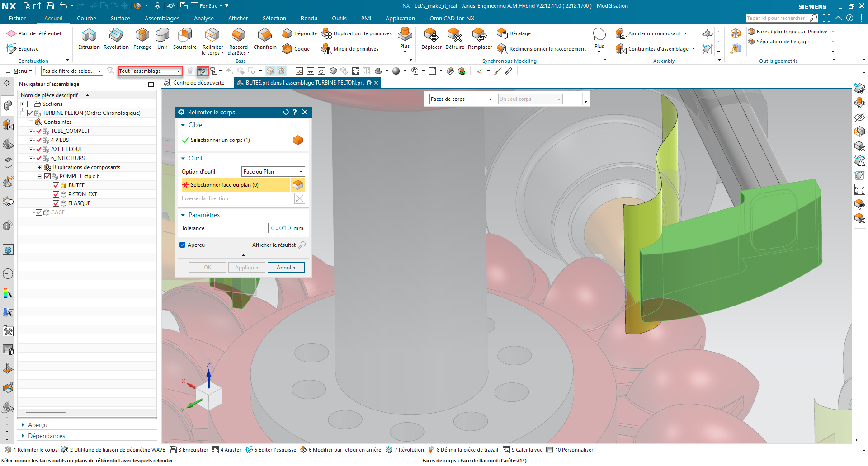Select the Coque shell tool
This screenshot has width=868, height=466.
[x=296, y=49]
